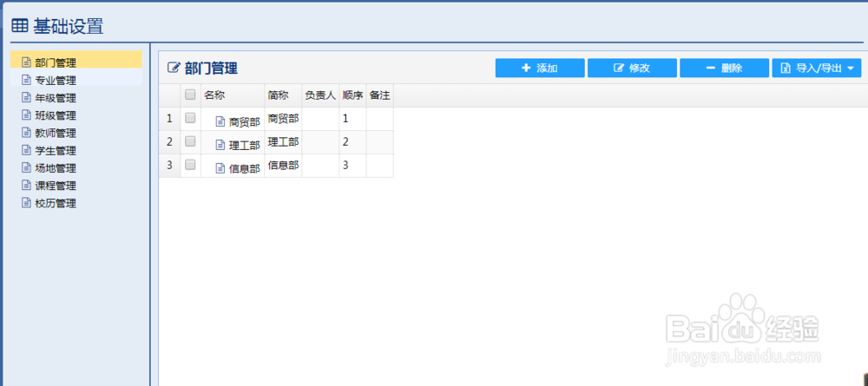Click 信息部 in the 简称 column
This screenshot has width=868, height=386.
coord(284,165)
